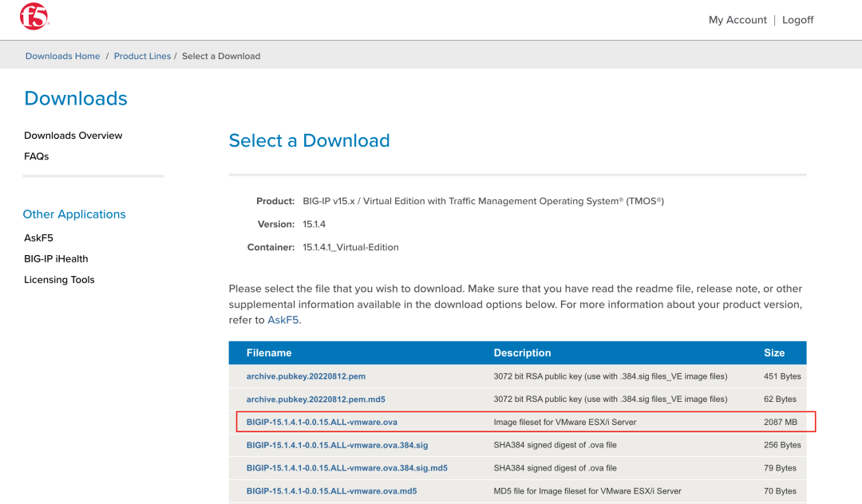
Task: Open Licensing Tools sidebar link
Action: coord(59,279)
